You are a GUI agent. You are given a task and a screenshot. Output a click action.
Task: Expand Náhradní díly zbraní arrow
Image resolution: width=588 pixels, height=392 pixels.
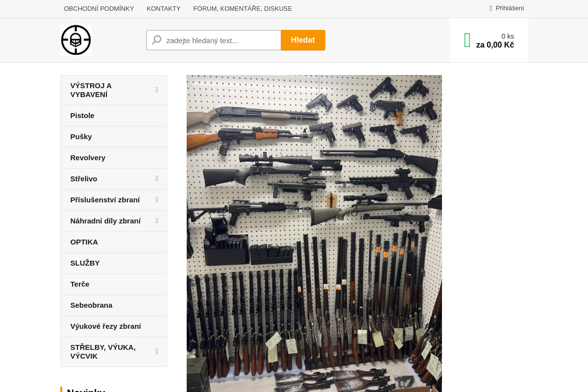pyautogui.click(x=157, y=221)
